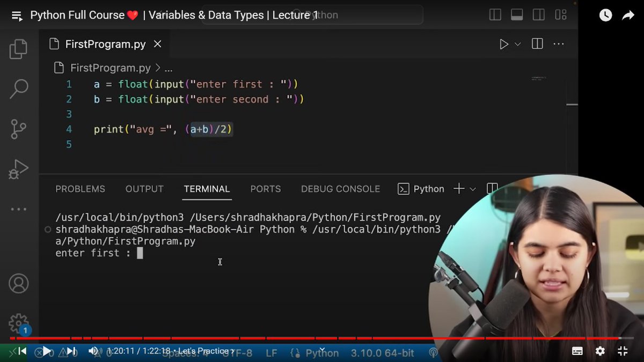
Task: Open the Explorer icon in the activity bar
Action: point(18,49)
